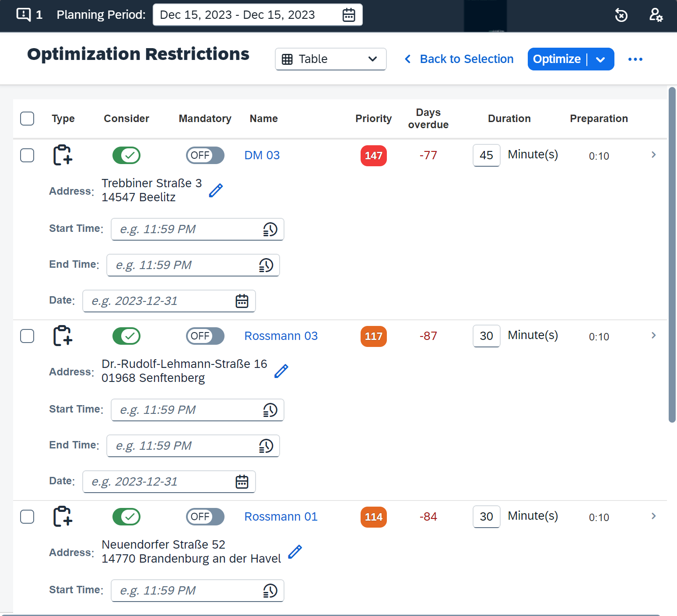This screenshot has height=616, width=677.
Task: Click the vertical scrollbar thumb
Action: 672,255
